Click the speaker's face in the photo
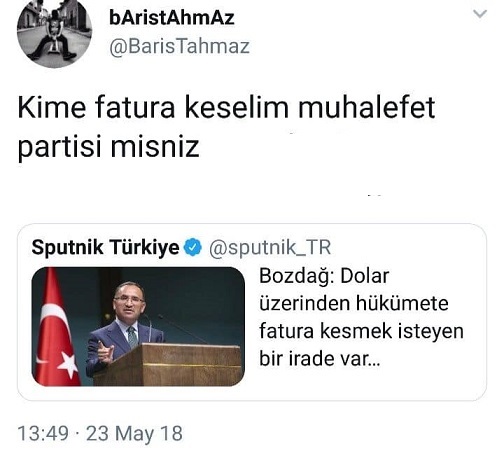504x458 pixels. 127,302
